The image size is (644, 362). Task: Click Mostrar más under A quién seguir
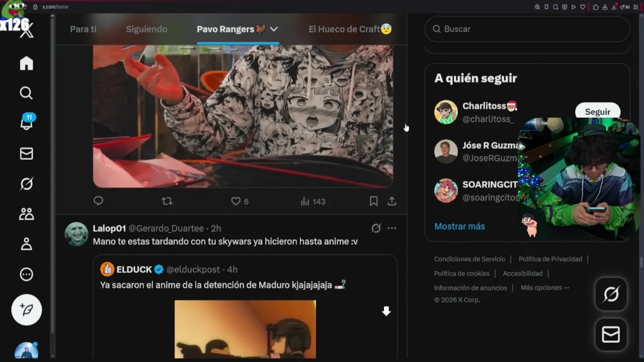459,226
